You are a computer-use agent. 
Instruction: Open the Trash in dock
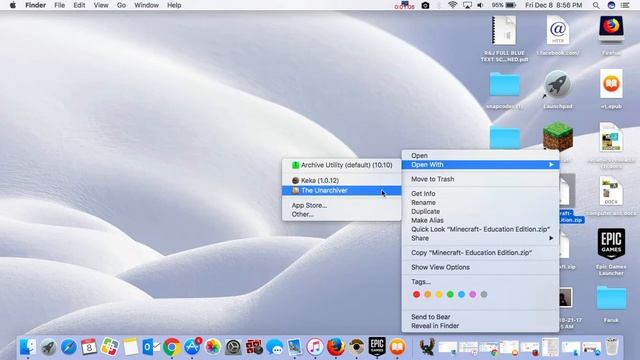[611, 347]
